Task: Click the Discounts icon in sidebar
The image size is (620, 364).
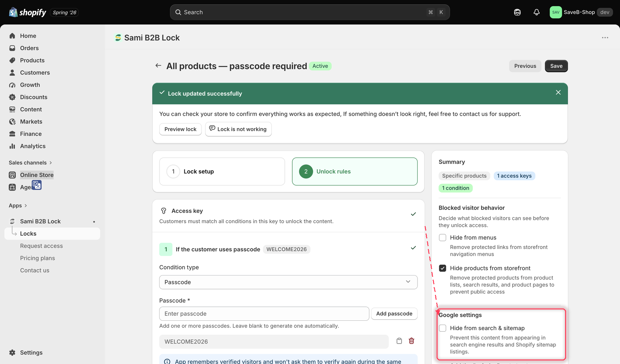Action: pos(12,97)
